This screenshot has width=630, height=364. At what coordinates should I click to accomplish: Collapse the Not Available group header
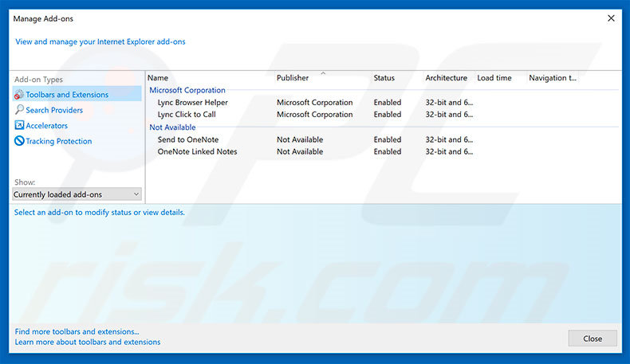(172, 127)
